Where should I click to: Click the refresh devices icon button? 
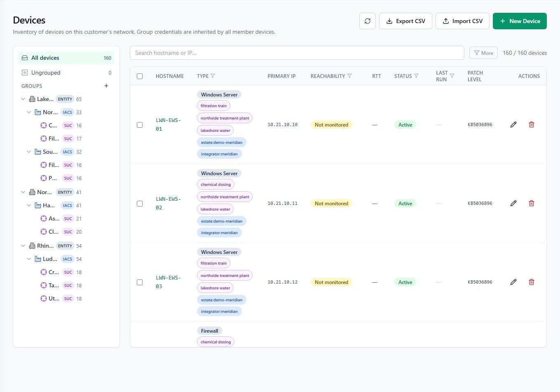pos(367,21)
